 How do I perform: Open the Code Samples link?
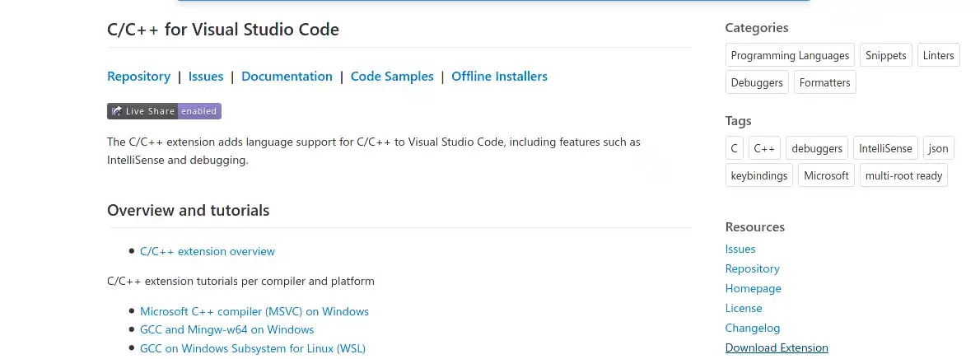coord(392,77)
